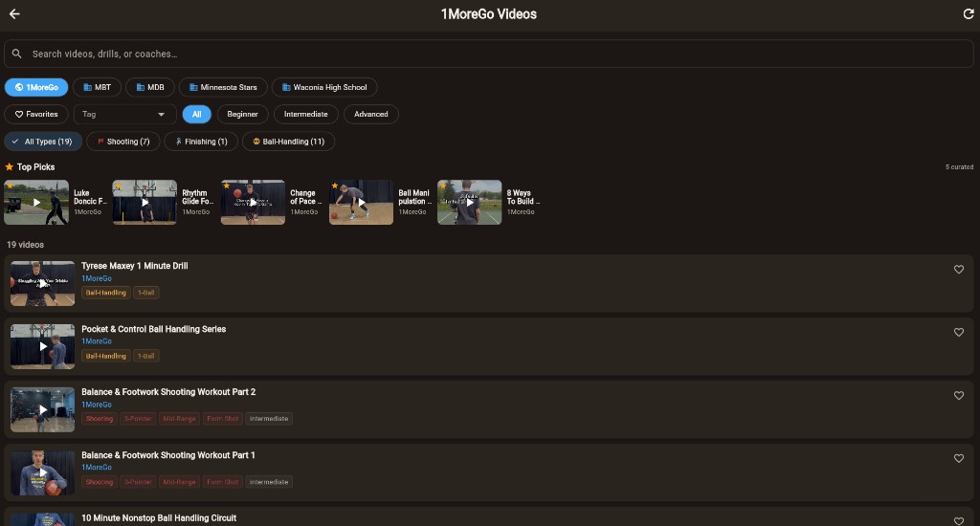
Task: Select All Types (19) filter
Action: coord(43,142)
